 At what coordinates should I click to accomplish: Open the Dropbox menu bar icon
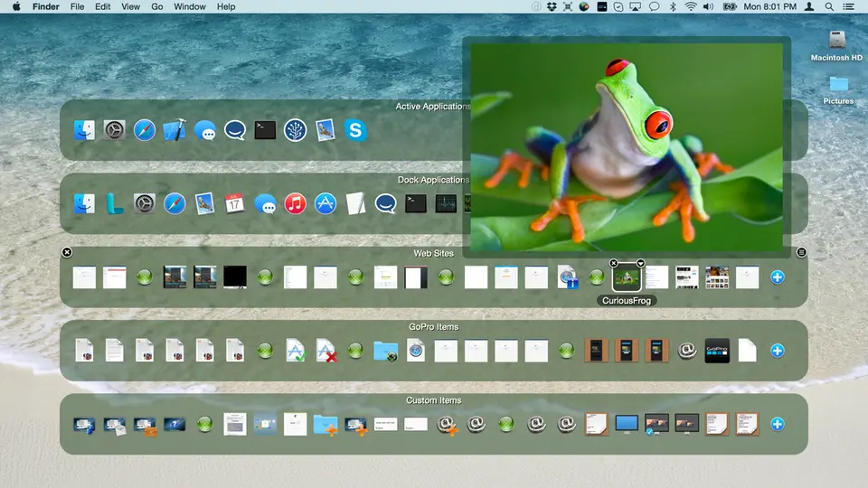point(552,7)
